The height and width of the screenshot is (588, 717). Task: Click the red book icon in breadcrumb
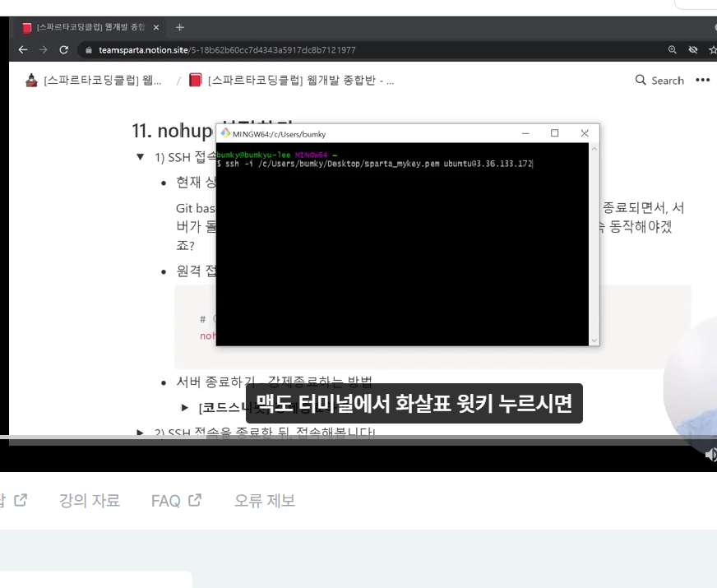click(x=195, y=80)
